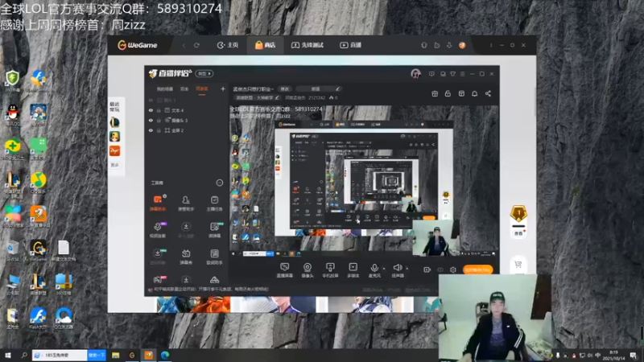Add a 直播屏幕 screen capture source
644x362 pixels.
pos(285,270)
